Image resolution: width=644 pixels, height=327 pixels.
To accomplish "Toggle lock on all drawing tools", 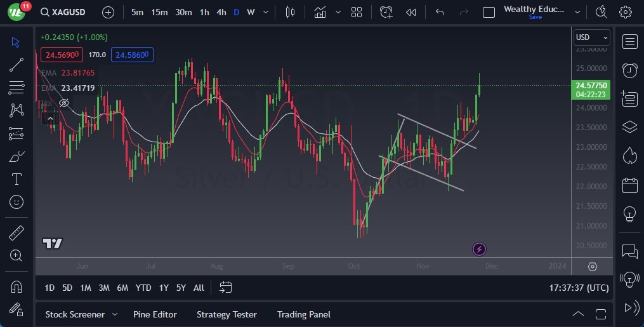I will coord(16,309).
